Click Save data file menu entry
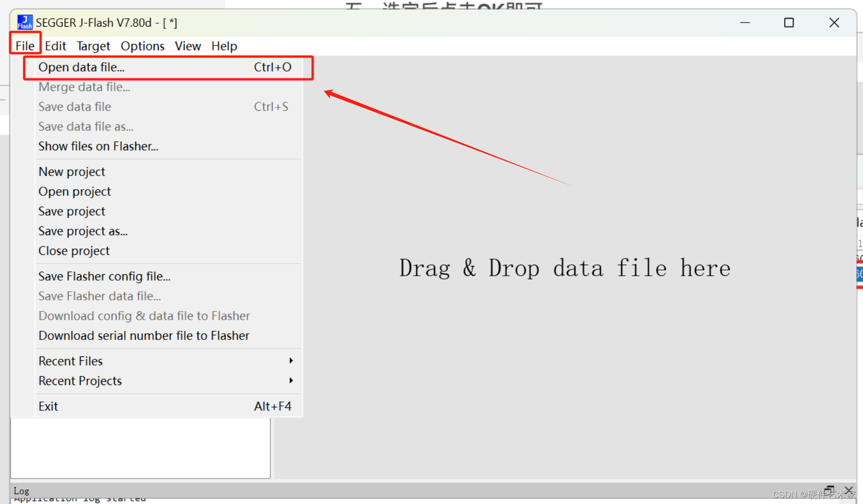 coord(168,107)
